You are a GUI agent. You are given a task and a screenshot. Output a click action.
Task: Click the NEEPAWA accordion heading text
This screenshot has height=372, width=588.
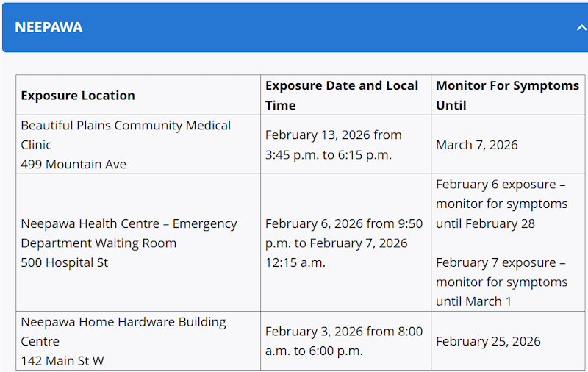point(49,28)
